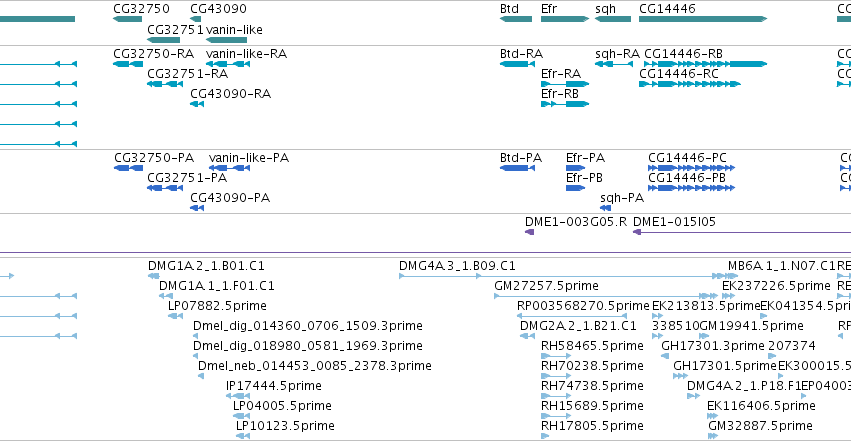Click EST RH58465.5prime
851x441 pixels.
pyautogui.click(x=556, y=356)
